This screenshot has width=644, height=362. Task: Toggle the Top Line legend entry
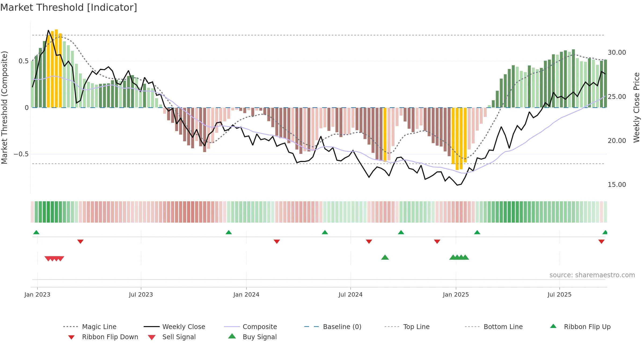407,327
